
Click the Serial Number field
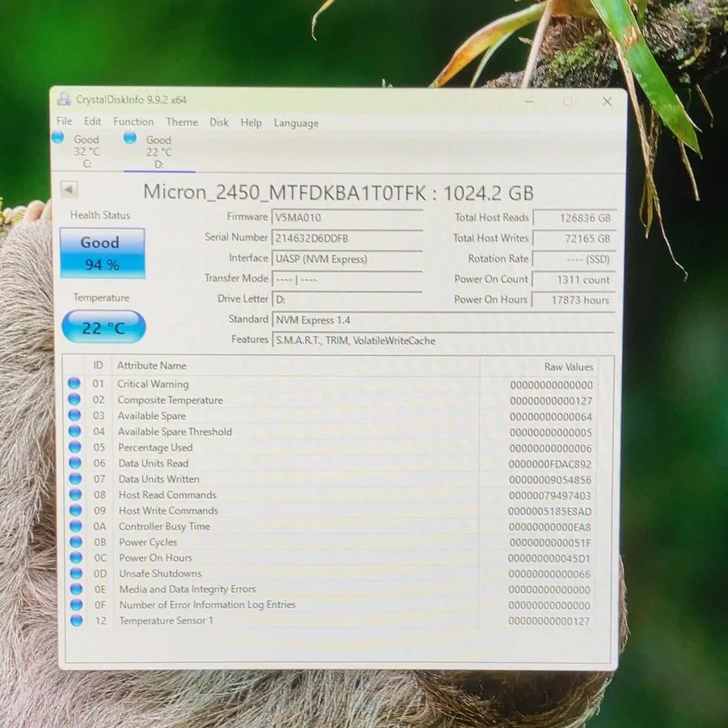click(347, 238)
